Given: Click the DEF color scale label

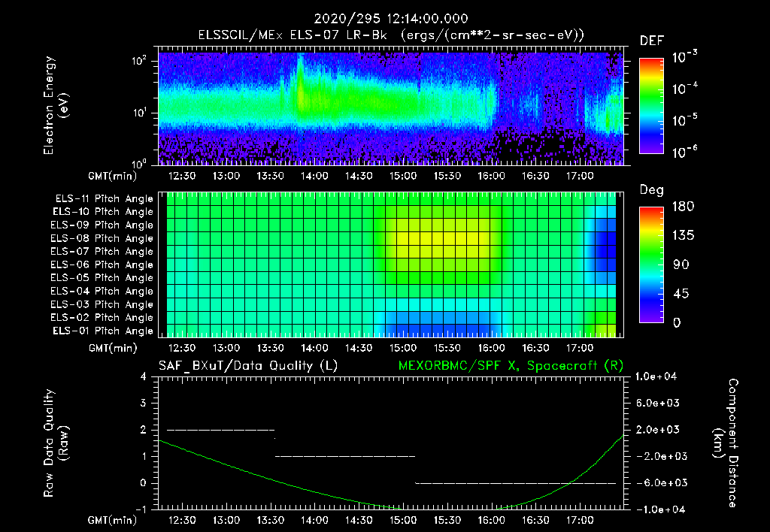Looking at the screenshot, I should point(652,41).
